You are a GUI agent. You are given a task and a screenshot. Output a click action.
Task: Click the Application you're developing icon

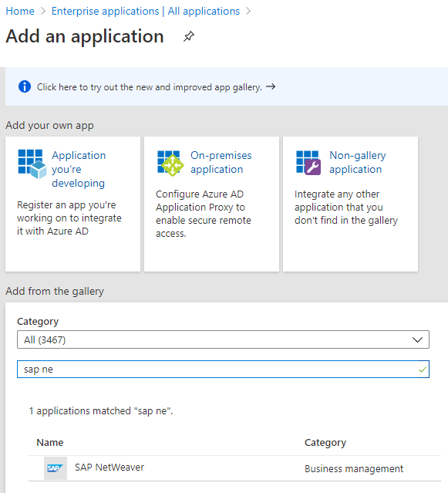[x=32, y=164]
